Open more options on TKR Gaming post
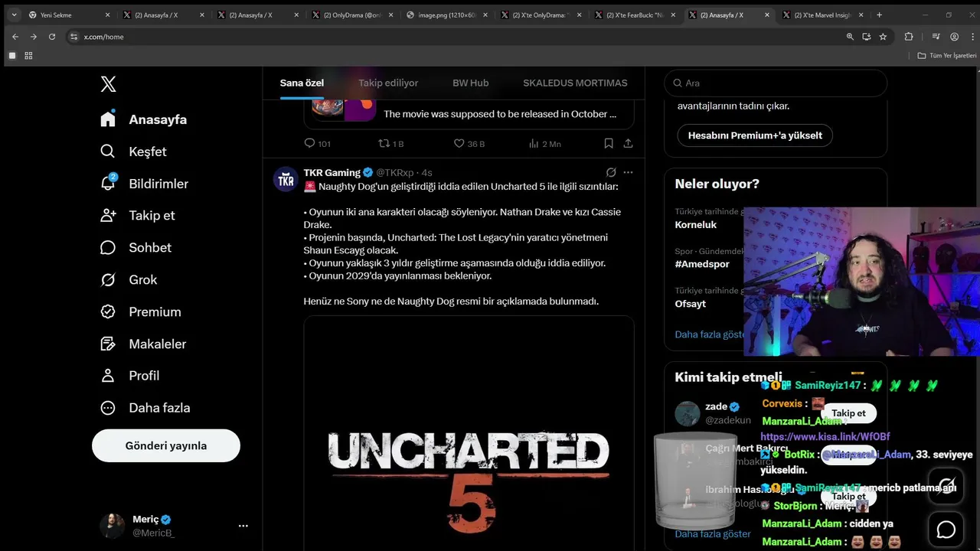Image resolution: width=980 pixels, height=551 pixels. click(628, 172)
